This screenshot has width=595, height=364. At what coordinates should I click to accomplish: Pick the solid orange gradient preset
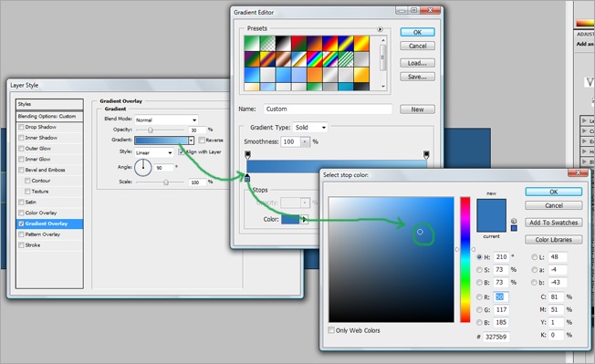315,75
